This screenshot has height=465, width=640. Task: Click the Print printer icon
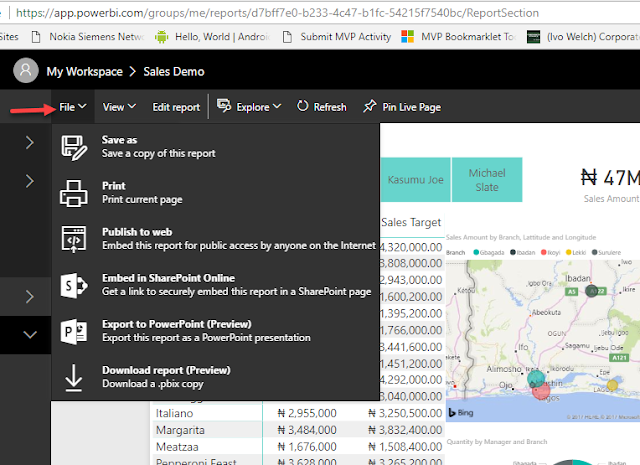pyautogui.click(x=74, y=194)
